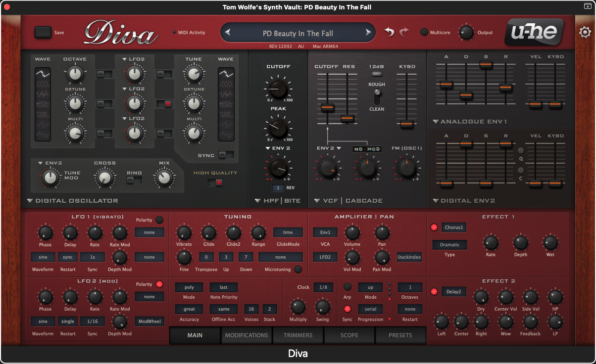Open the settings gear icon
Screen dimensions: 596x364
585,33
